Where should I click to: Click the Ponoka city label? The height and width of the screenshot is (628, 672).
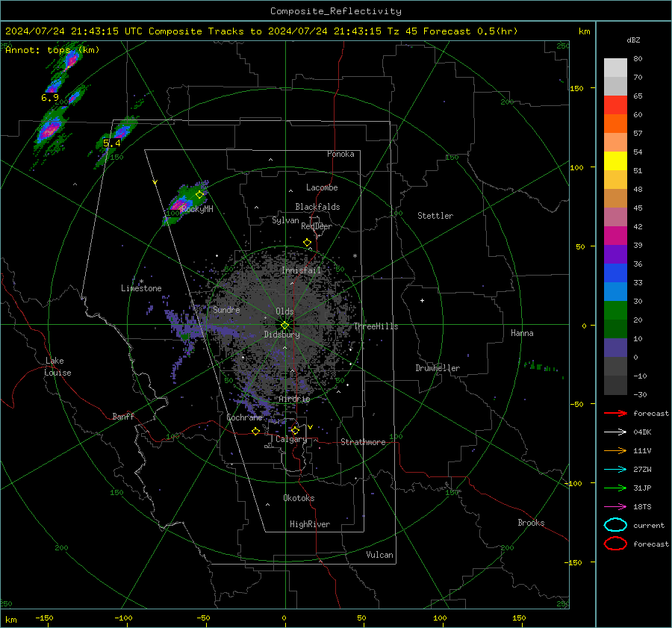340,154
